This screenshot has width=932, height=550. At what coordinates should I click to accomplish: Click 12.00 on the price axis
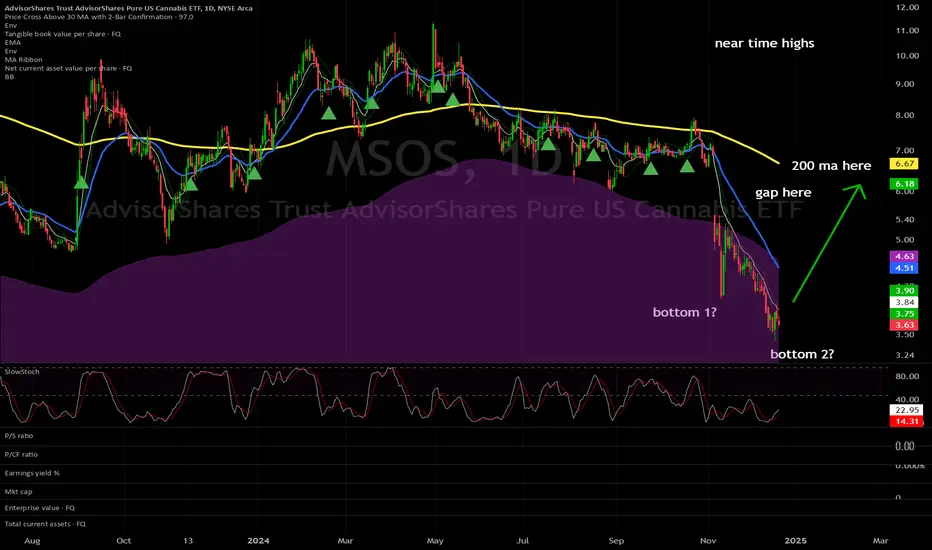point(907,7)
